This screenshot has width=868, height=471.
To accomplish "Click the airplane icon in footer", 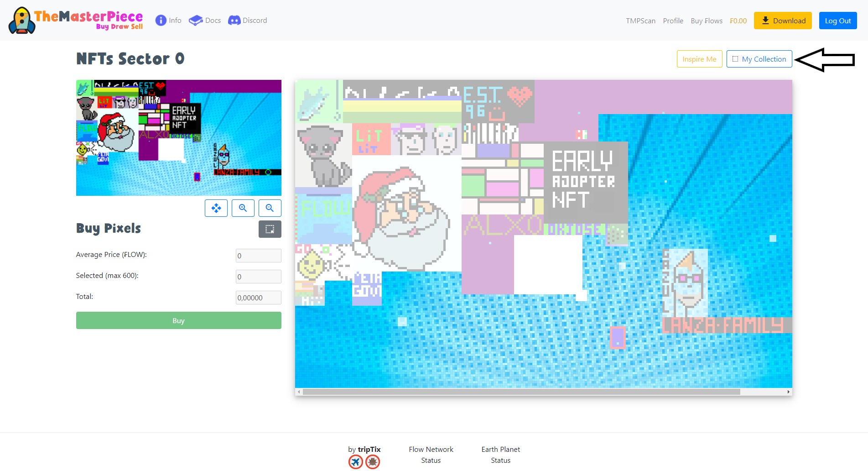I will (x=356, y=462).
